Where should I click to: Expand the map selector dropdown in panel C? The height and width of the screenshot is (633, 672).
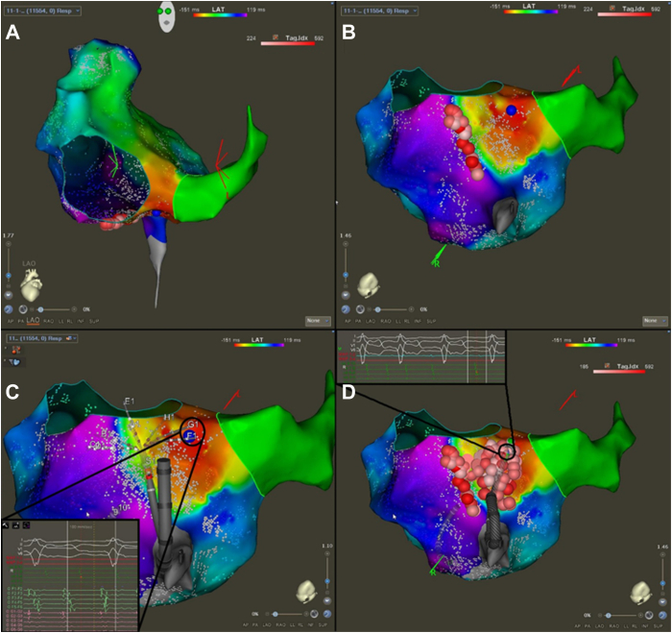[42, 338]
